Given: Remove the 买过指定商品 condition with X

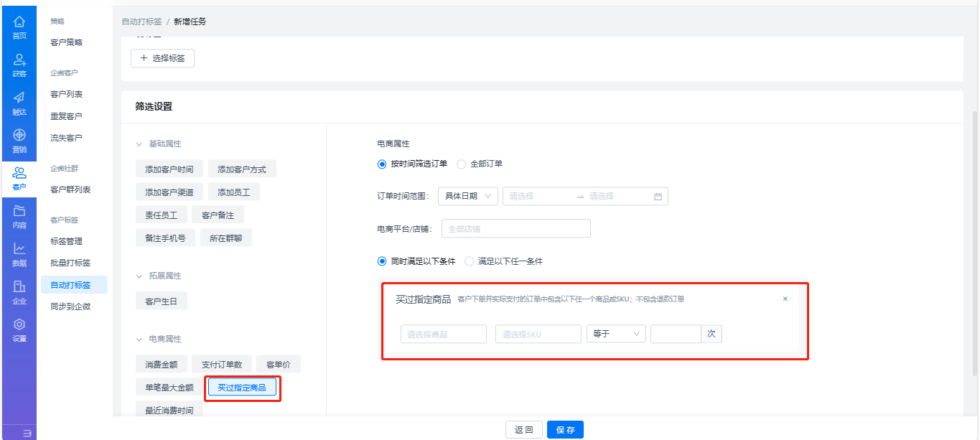Looking at the screenshot, I should point(785,299).
